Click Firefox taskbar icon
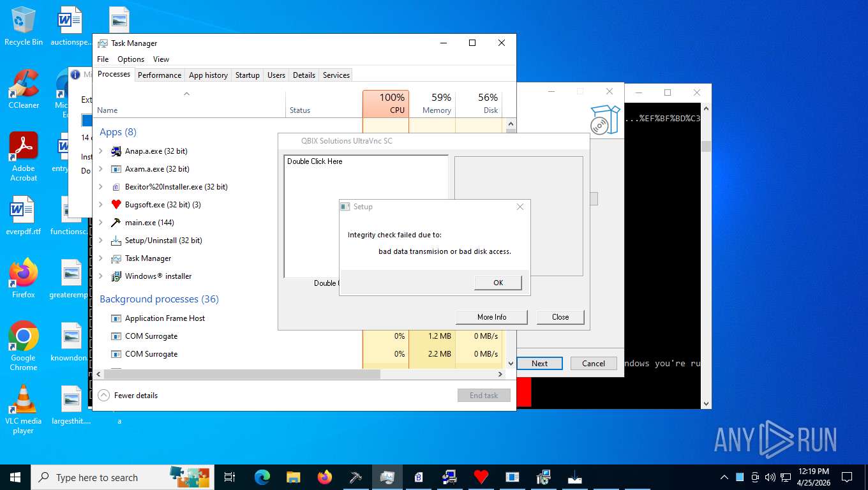Image resolution: width=868 pixels, height=490 pixels. tap(325, 477)
